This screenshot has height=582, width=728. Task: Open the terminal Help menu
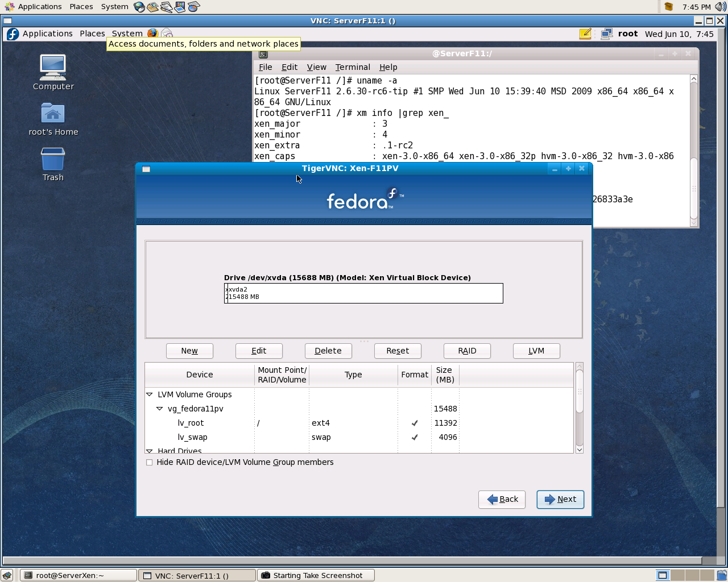tap(388, 67)
